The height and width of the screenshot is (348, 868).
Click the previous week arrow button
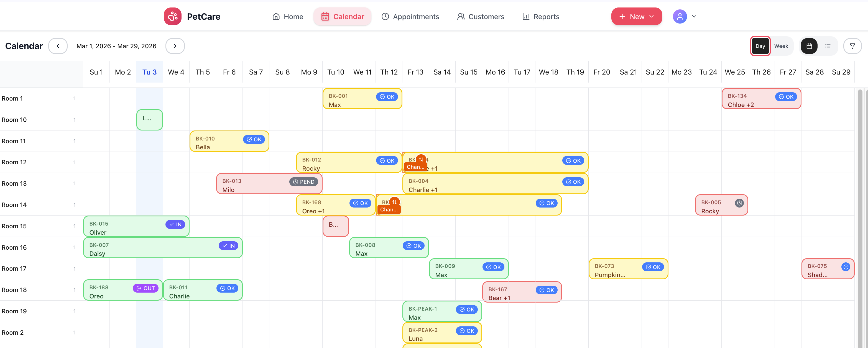[x=58, y=46]
